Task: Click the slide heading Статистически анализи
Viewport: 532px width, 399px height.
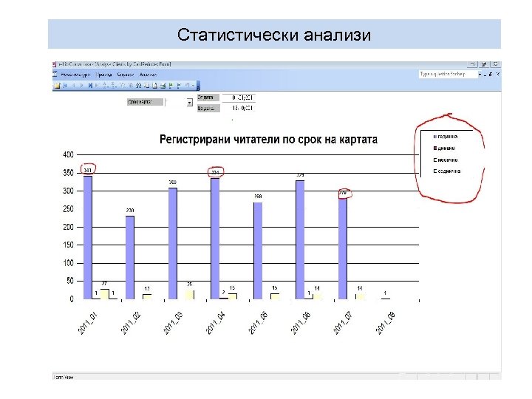Action: click(274, 35)
